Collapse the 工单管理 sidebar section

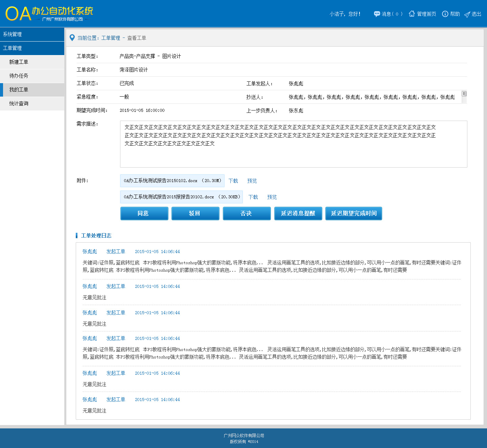32,48
